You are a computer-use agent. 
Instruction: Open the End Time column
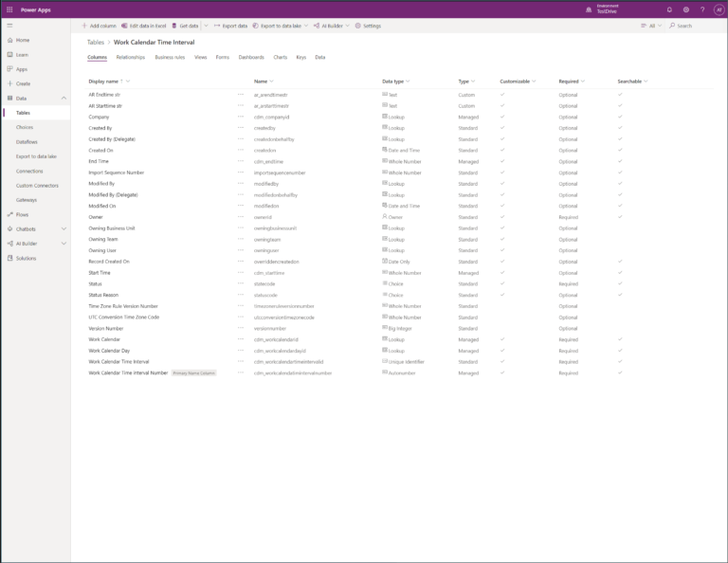99,161
